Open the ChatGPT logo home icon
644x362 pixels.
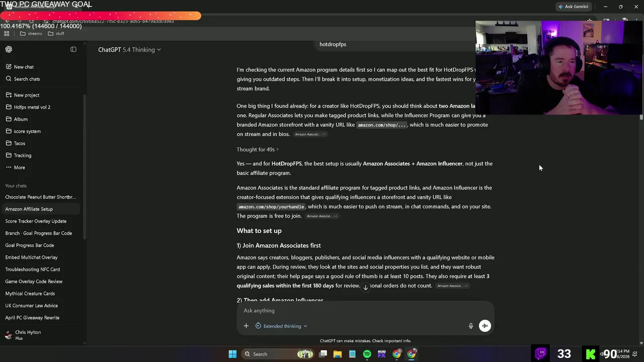[x=9, y=49]
